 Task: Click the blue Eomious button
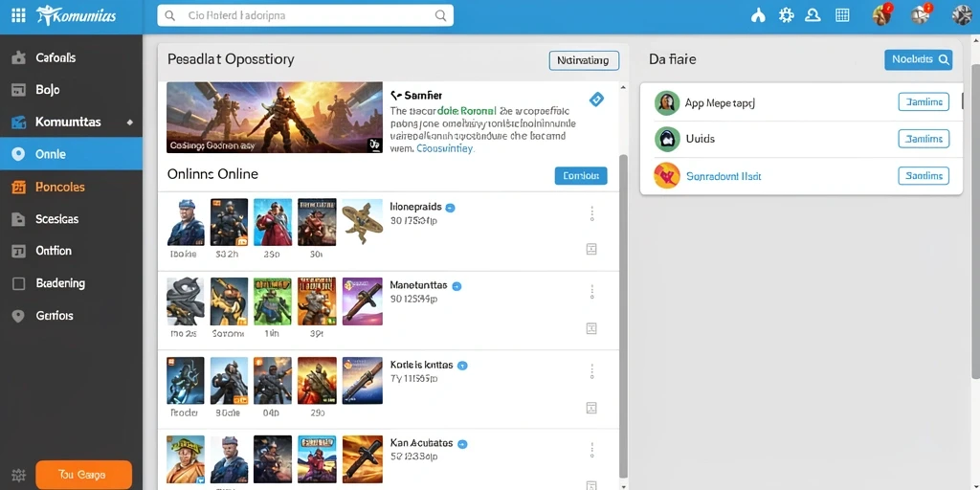[581, 176]
